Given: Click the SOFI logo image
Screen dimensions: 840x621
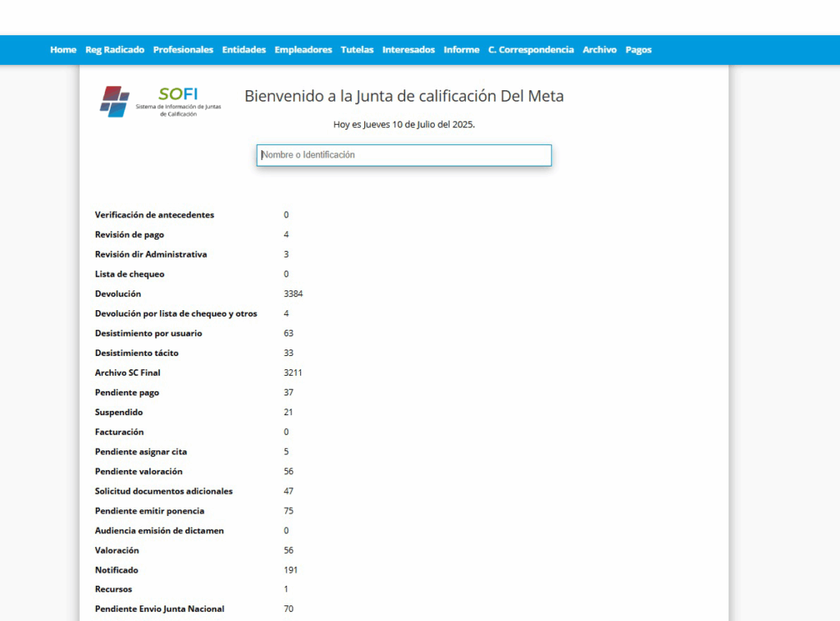Looking at the screenshot, I should click(160, 101).
